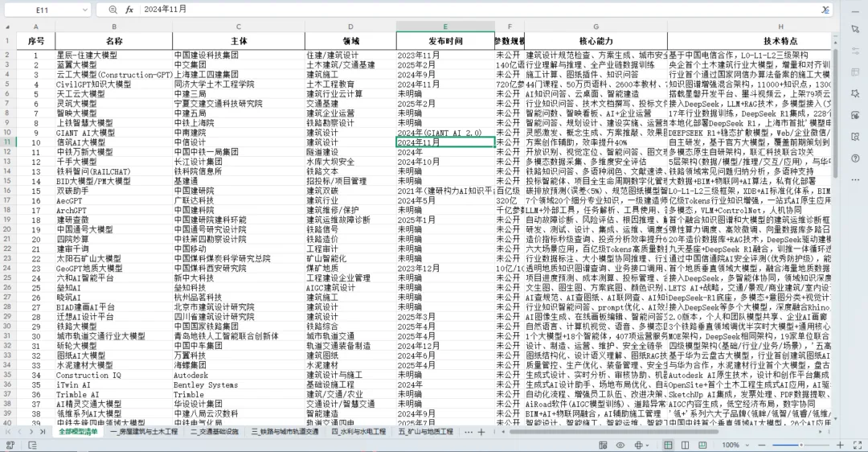Open the crosshair reading mode dropdown in status bar
The height and width of the screenshot is (452, 868).
point(641,445)
